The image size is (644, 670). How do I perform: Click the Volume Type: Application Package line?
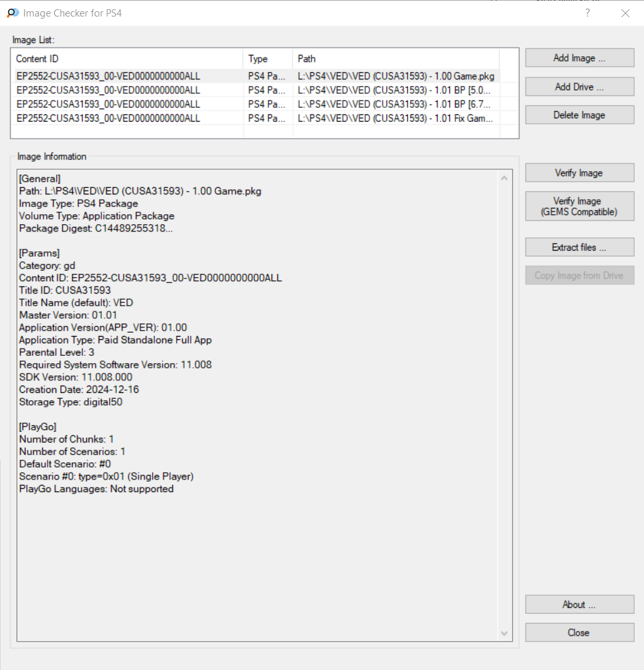pyautogui.click(x=97, y=216)
